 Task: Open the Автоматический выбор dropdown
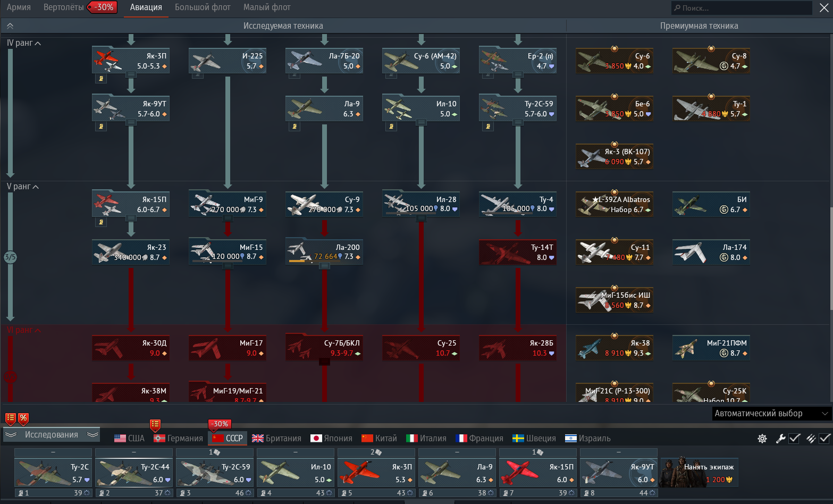(771, 414)
